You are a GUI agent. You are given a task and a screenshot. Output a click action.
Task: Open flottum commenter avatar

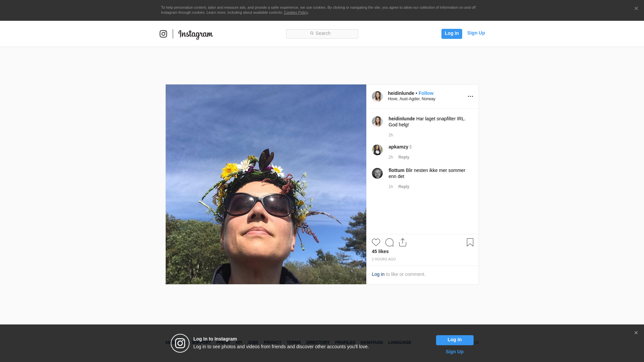[x=377, y=173]
